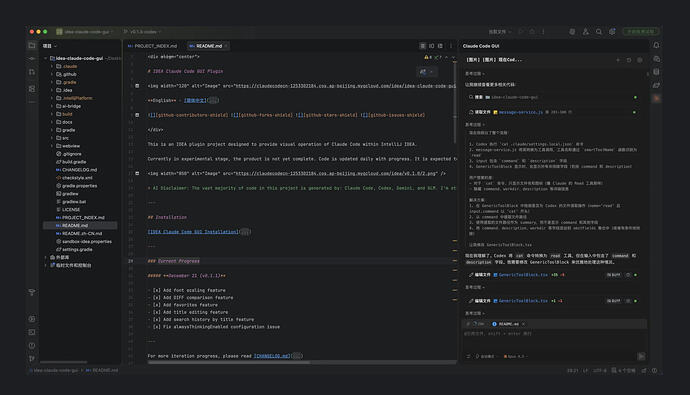Toggle the image gutter icon on width 850 line
690x395 pixels.
click(137, 173)
